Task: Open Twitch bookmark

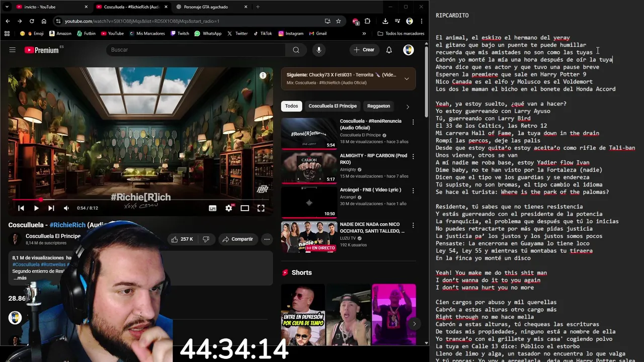Action: pyautogui.click(x=180, y=34)
